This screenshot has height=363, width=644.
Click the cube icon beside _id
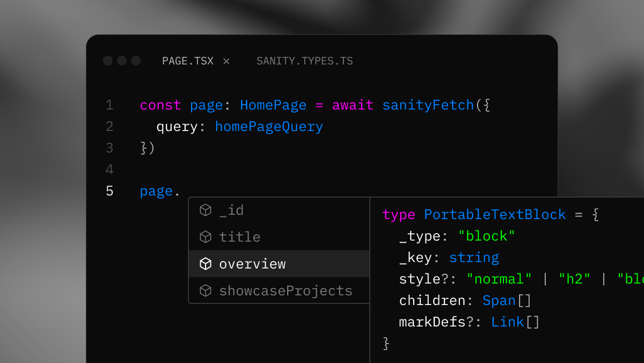pyautogui.click(x=206, y=210)
